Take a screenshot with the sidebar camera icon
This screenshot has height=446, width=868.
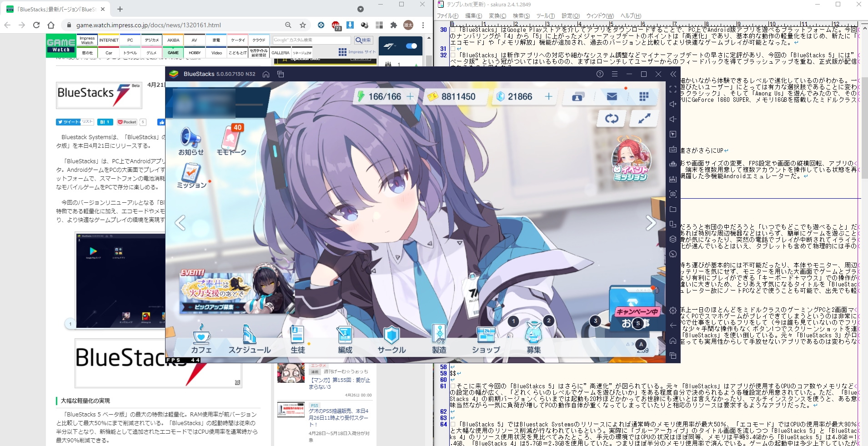point(673,194)
